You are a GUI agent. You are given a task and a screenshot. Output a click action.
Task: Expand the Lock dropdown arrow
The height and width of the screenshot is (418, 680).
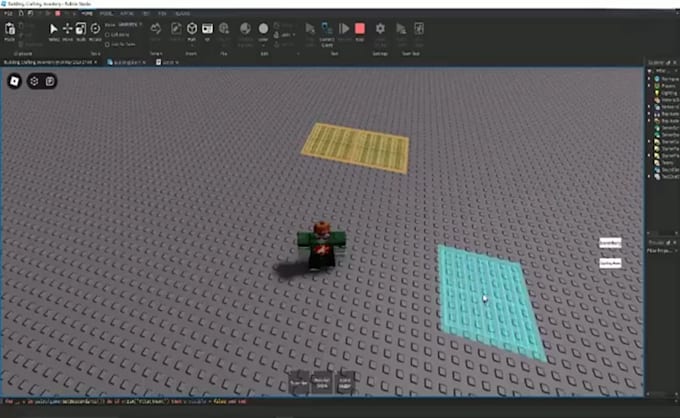(x=294, y=35)
